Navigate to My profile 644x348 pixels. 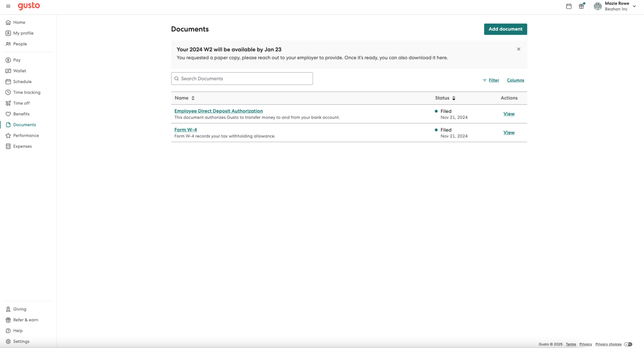[23, 33]
